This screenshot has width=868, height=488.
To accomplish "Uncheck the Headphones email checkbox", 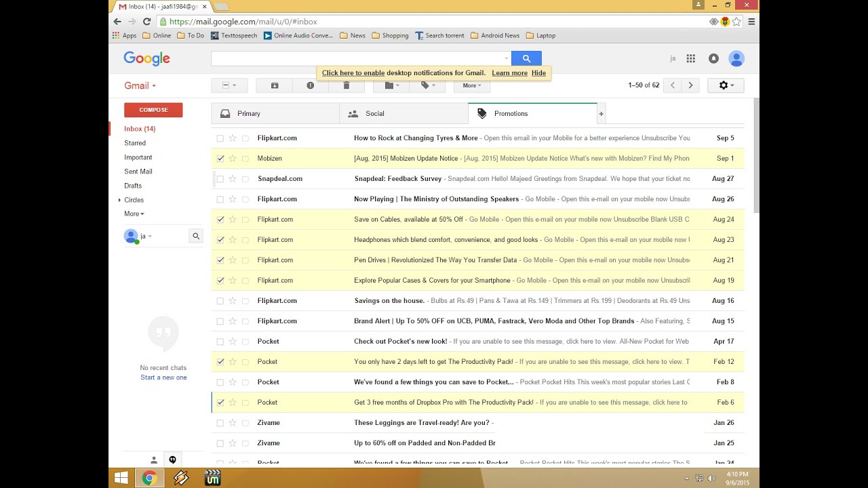I will click(x=220, y=240).
